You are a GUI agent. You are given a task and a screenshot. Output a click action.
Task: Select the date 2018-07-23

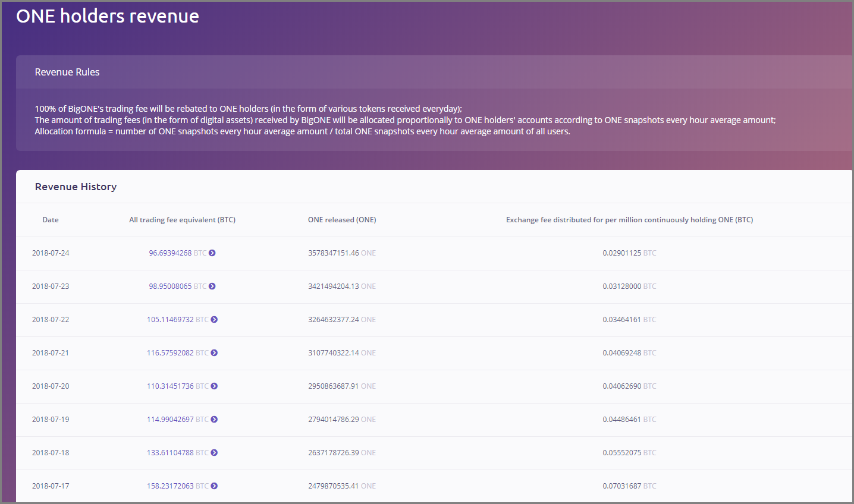point(51,286)
